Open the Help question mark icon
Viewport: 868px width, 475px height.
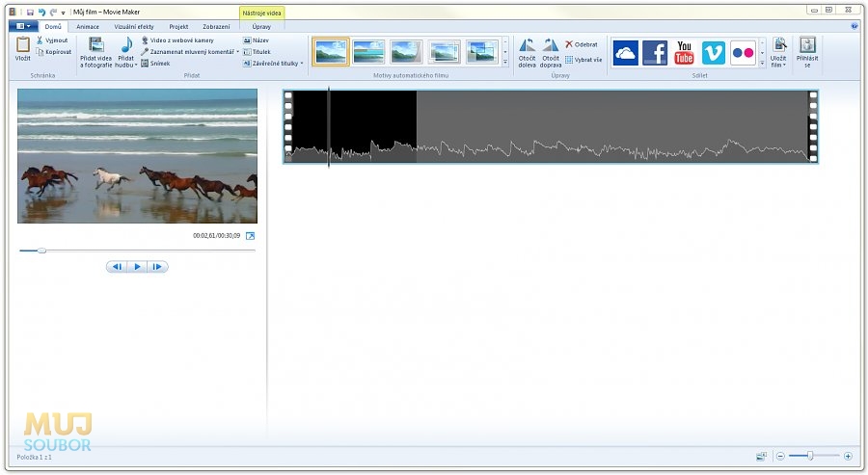coord(854,26)
